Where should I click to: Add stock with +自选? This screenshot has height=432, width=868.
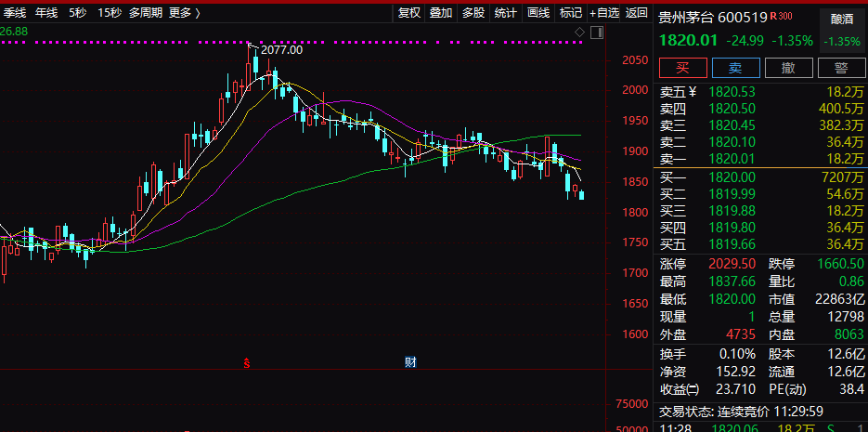[x=604, y=13]
